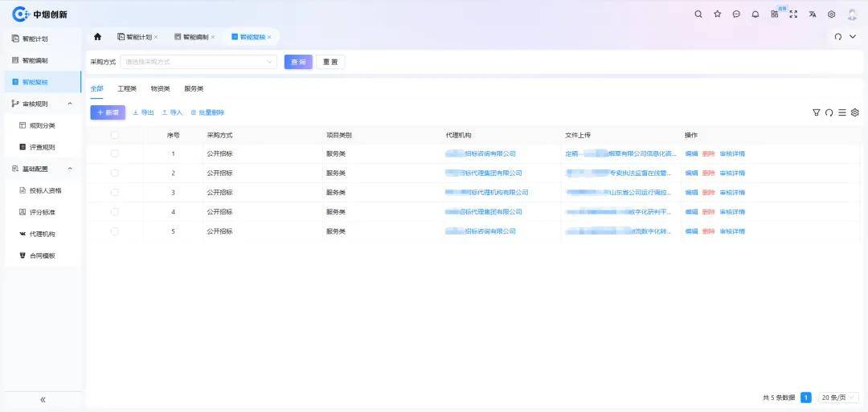Click the fullscreen toggle icon

coord(793,14)
